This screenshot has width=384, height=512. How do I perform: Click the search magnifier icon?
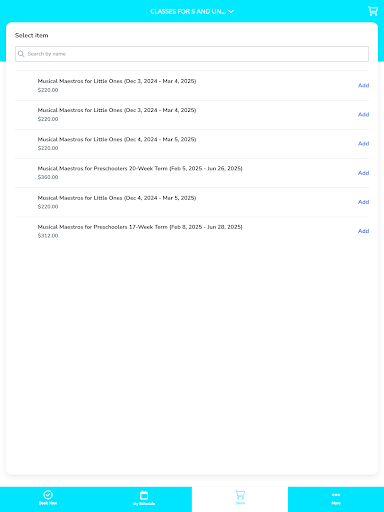tap(21, 54)
